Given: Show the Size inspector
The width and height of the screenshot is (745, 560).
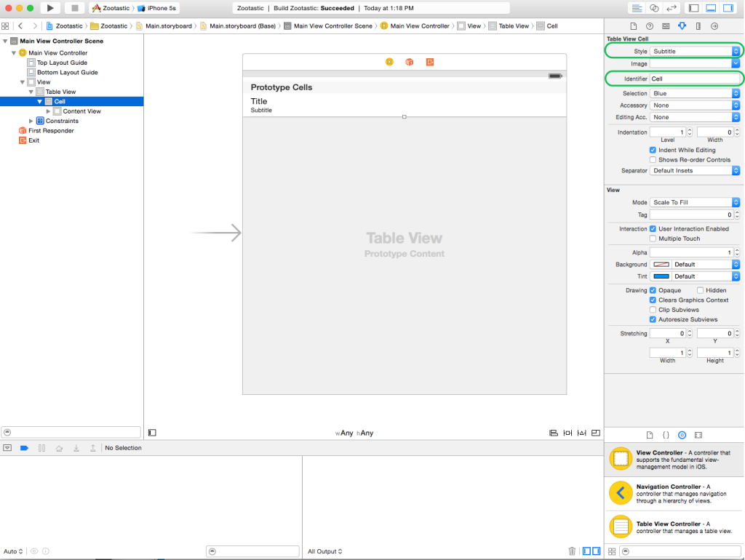Looking at the screenshot, I should [698, 26].
